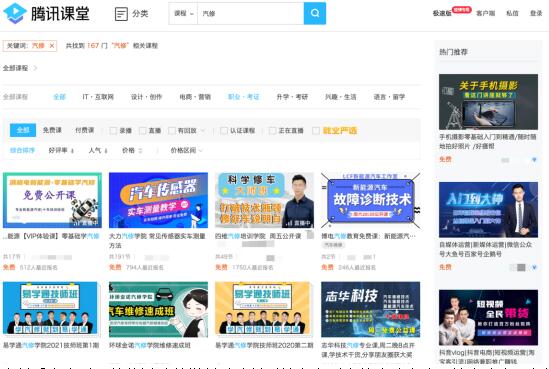Sort by 好评率 rating
Viewport: 549px width, 369px height.
61,151
